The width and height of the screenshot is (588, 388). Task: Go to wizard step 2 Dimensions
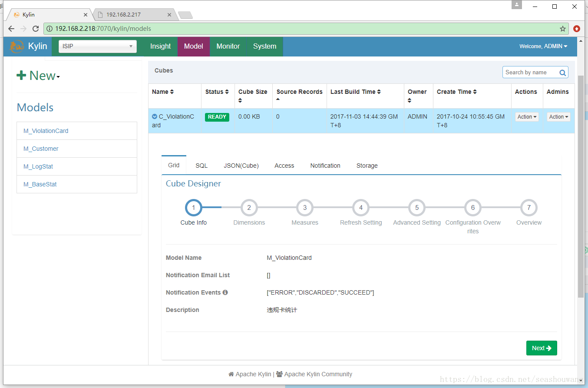pyautogui.click(x=249, y=208)
